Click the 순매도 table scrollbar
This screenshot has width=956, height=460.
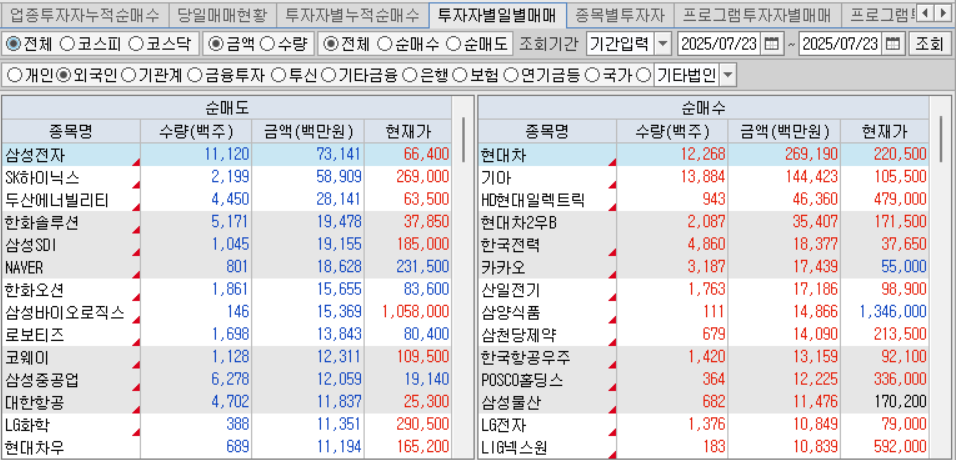(x=463, y=139)
